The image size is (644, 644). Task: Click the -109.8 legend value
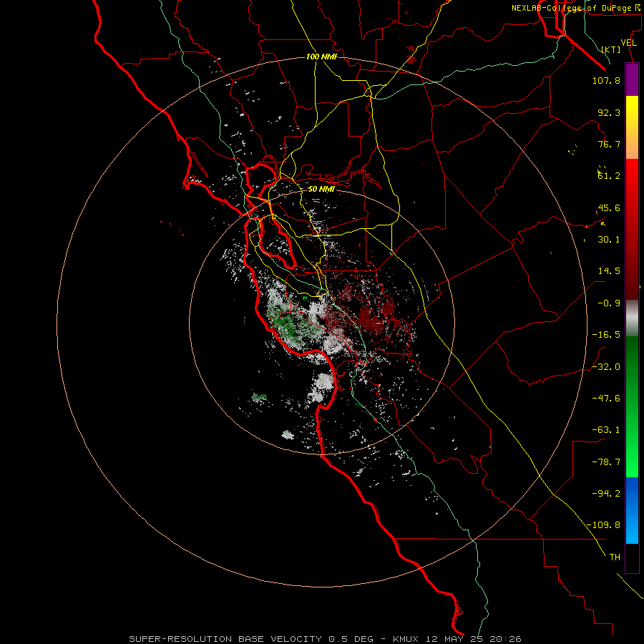[x=603, y=525]
